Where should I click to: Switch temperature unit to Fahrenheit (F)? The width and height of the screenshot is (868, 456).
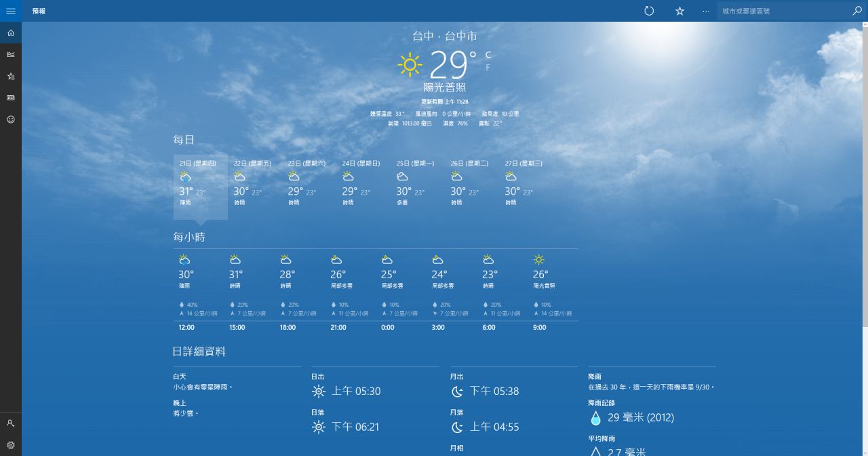click(x=488, y=67)
